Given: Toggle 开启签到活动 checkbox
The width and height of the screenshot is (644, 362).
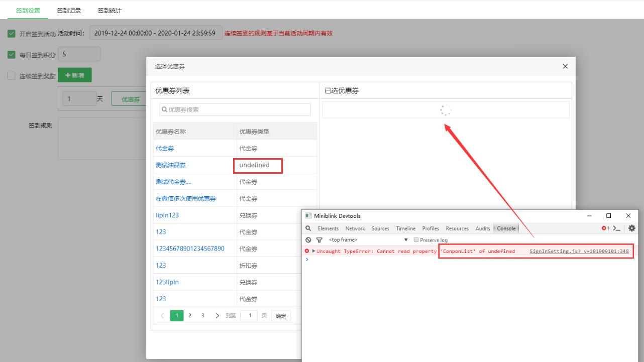Looking at the screenshot, I should coord(12,34).
